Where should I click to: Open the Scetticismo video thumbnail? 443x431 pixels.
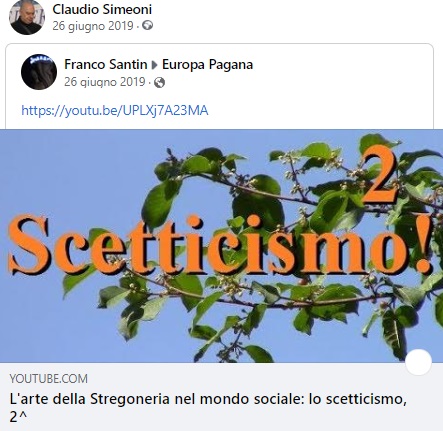tap(221, 246)
